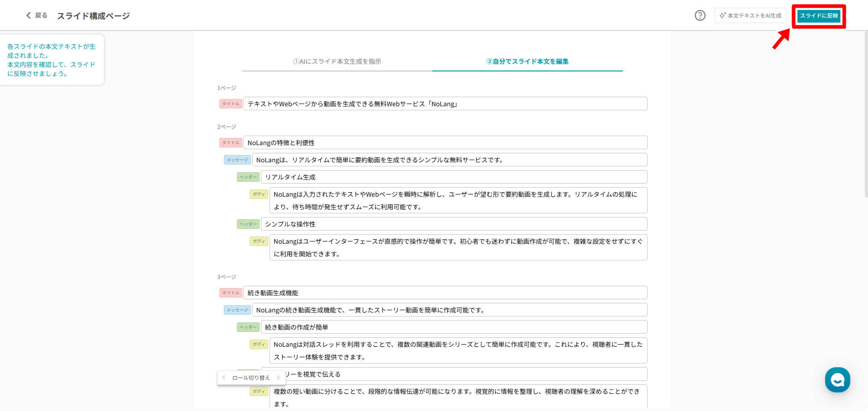868x411 pixels.
Task: Click タイトル tag beside NoLangの特徴と利便性
Action: pos(231,142)
